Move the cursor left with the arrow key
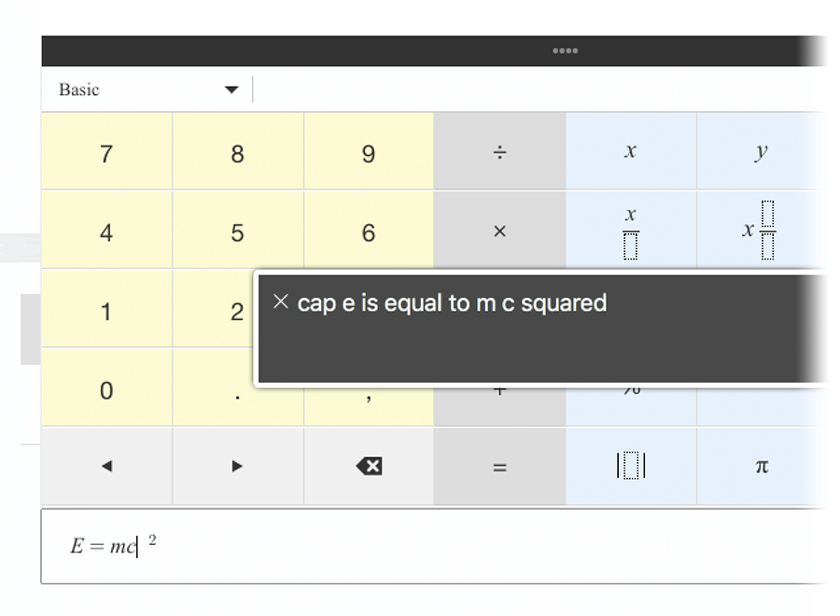This screenshot has height=616, width=840. 106,466
